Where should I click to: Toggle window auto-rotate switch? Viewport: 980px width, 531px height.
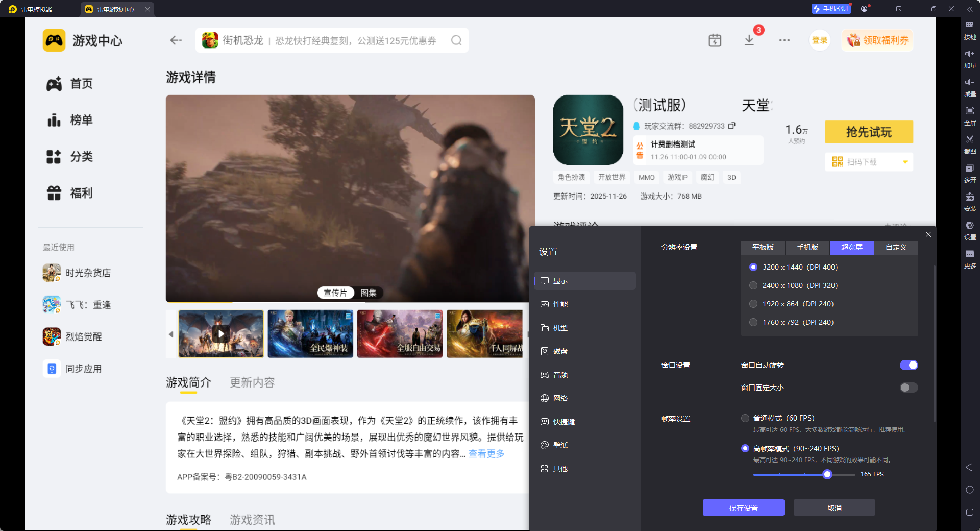(x=909, y=365)
